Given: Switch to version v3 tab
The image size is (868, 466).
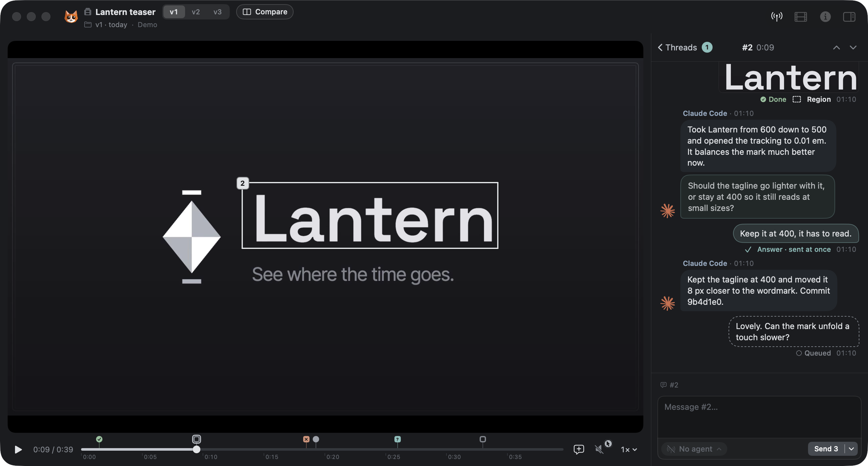Looking at the screenshot, I should [218, 12].
